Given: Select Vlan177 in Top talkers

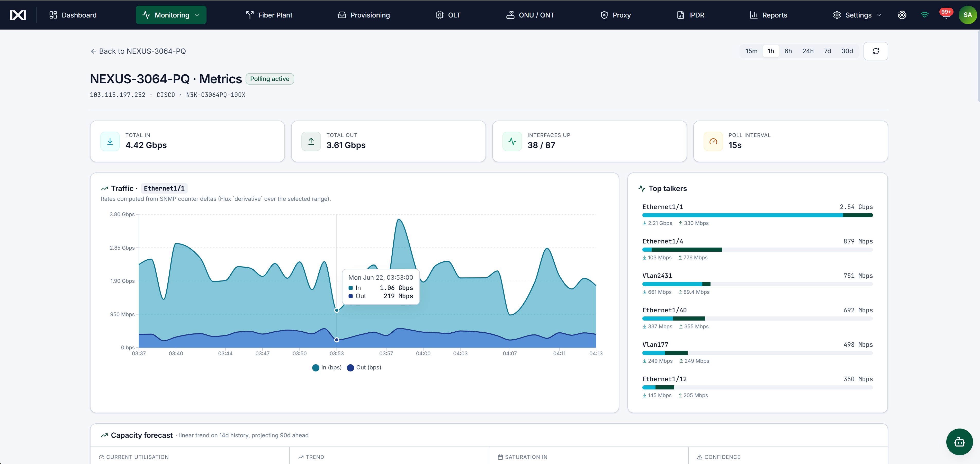Looking at the screenshot, I should (655, 344).
